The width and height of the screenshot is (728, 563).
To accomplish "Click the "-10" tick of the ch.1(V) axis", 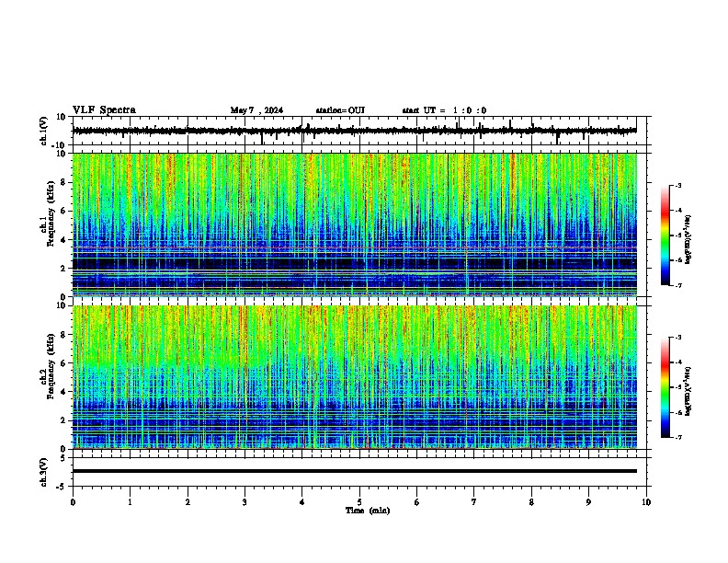I will (x=60, y=145).
